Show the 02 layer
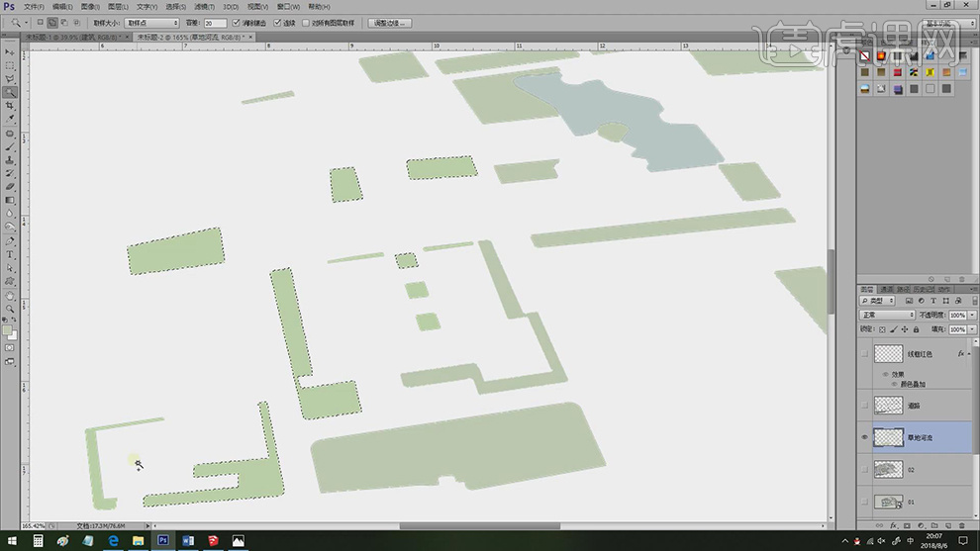980x551 pixels. pyautogui.click(x=864, y=470)
